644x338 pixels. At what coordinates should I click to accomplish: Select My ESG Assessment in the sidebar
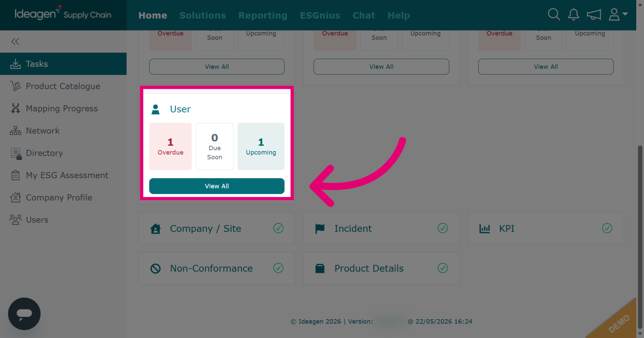(x=63, y=175)
